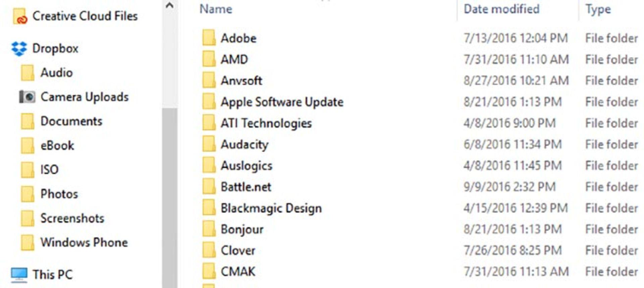Select the AMD folder name

tap(234, 59)
